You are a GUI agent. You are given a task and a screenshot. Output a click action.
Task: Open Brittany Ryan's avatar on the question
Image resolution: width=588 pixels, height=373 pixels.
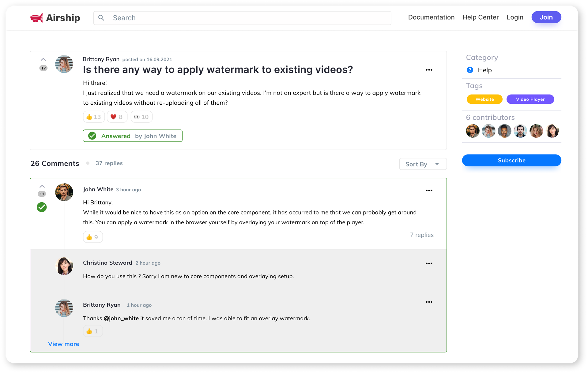64,64
